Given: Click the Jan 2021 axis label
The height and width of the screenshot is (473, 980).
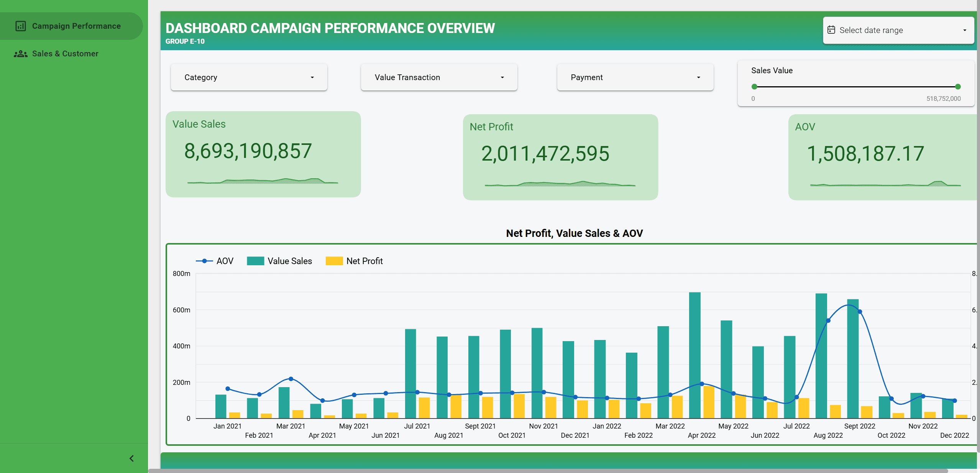Looking at the screenshot, I should click(227, 426).
